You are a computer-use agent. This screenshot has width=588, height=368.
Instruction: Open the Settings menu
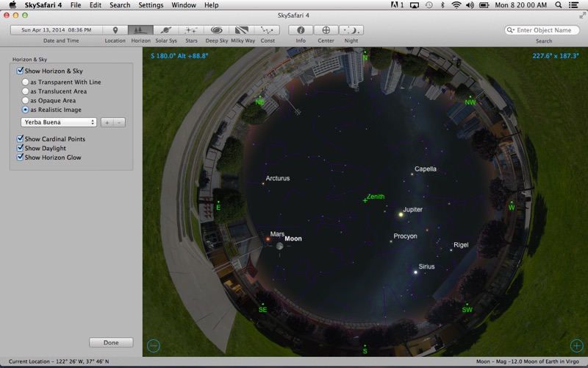click(151, 5)
